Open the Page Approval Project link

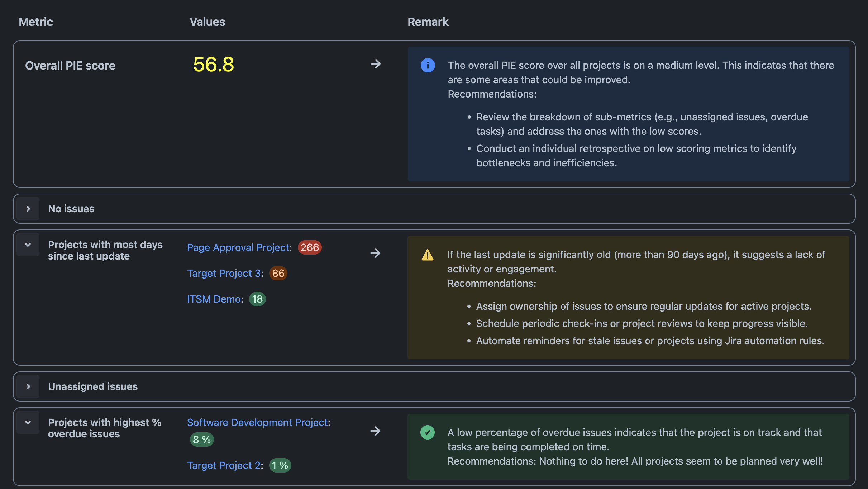(x=238, y=247)
